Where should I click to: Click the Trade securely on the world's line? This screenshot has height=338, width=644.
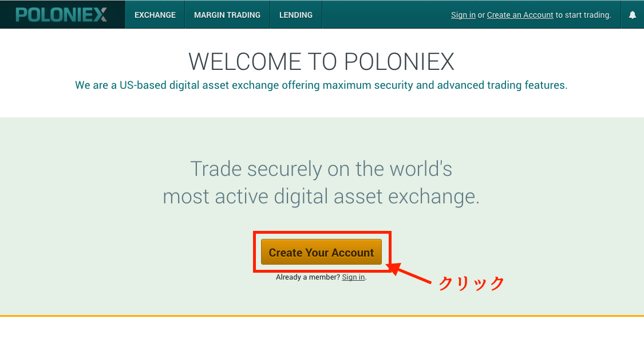point(321,169)
